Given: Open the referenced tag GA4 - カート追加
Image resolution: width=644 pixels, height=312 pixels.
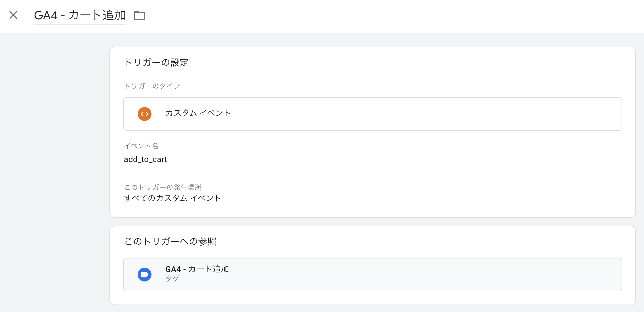Looking at the screenshot, I should (373, 275).
